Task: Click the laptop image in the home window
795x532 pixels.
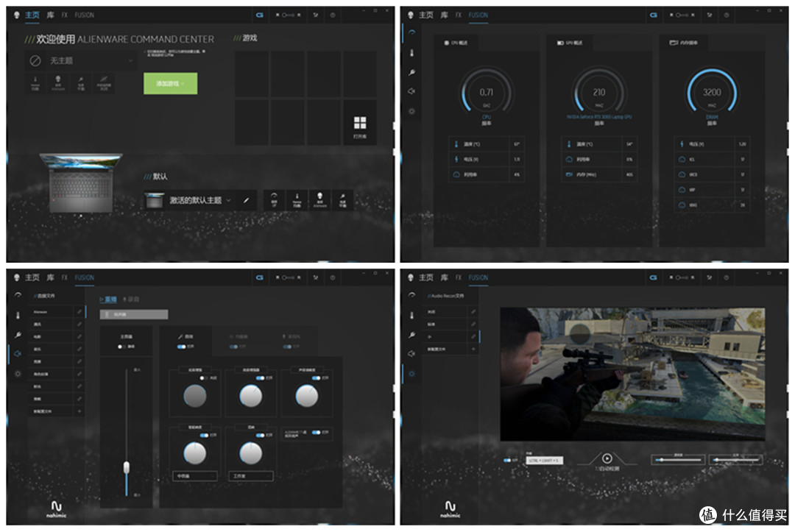Action: 81,183
